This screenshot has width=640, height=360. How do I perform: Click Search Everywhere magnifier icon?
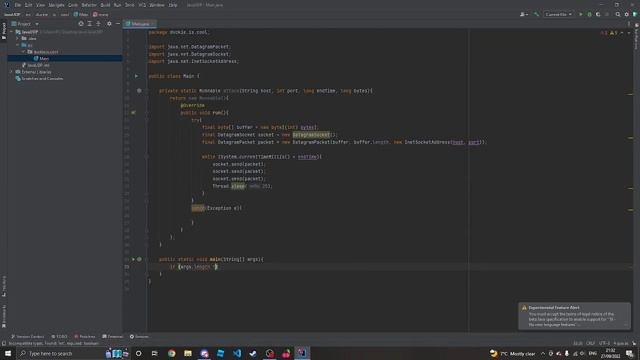[618, 14]
